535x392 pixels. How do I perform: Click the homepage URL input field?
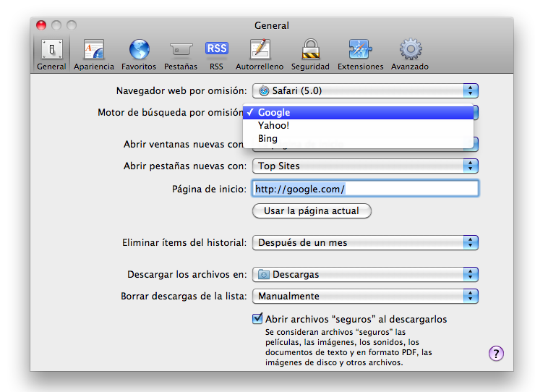(x=365, y=189)
